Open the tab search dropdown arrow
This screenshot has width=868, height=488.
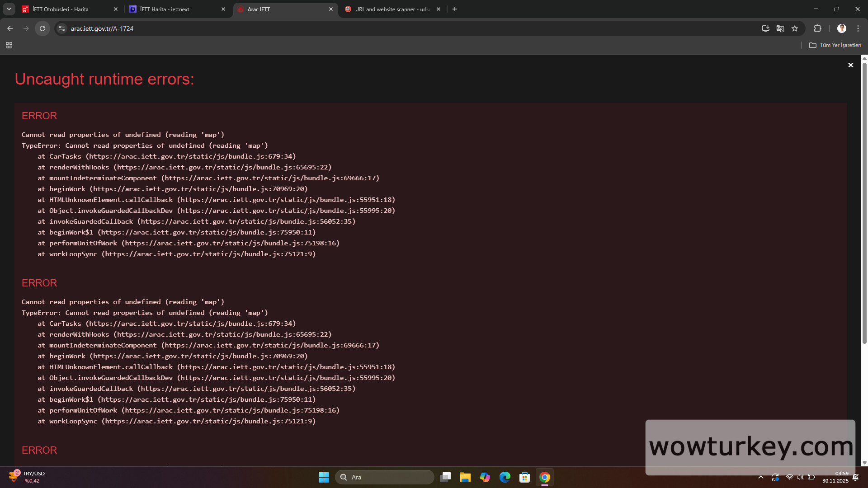click(9, 9)
